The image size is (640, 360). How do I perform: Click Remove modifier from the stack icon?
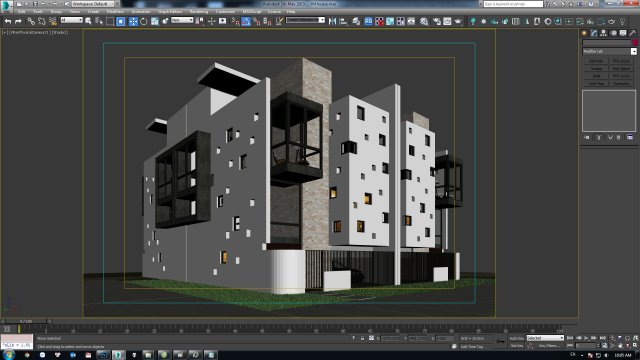pos(619,138)
